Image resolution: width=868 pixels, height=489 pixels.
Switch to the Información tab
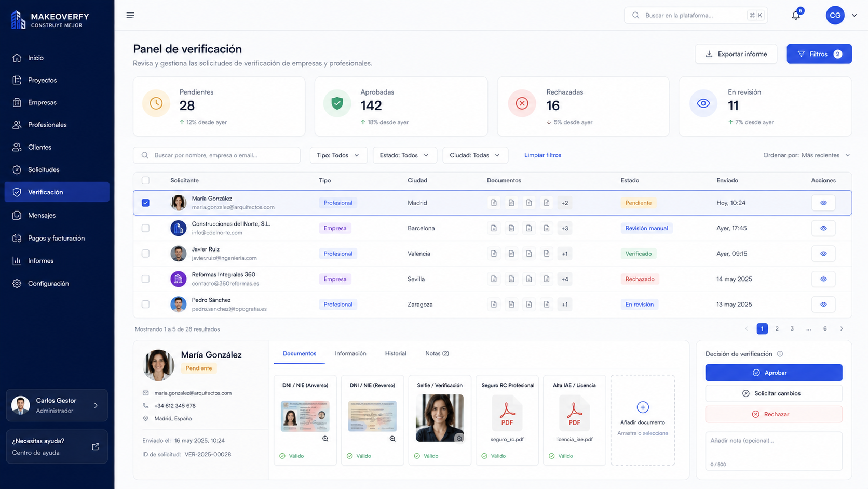coord(350,353)
